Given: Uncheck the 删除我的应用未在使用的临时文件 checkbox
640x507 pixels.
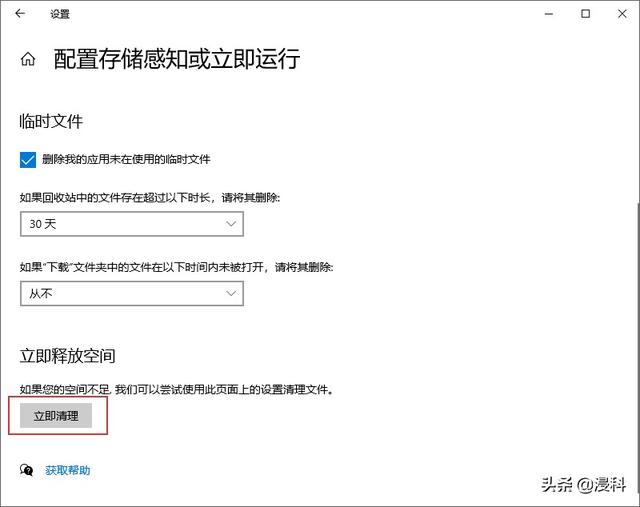Looking at the screenshot, I should [x=28, y=159].
